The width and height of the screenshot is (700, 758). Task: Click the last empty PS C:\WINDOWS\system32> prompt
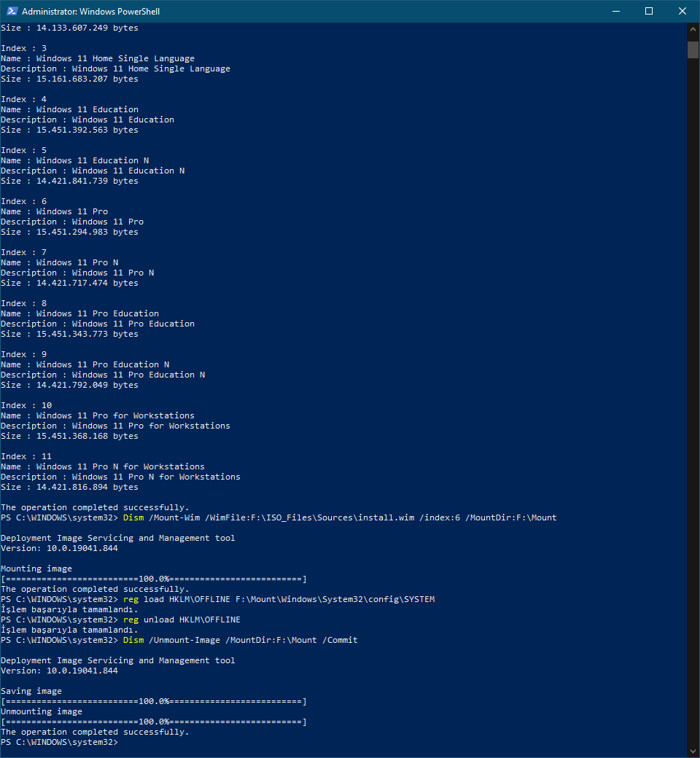[x=60, y=742]
